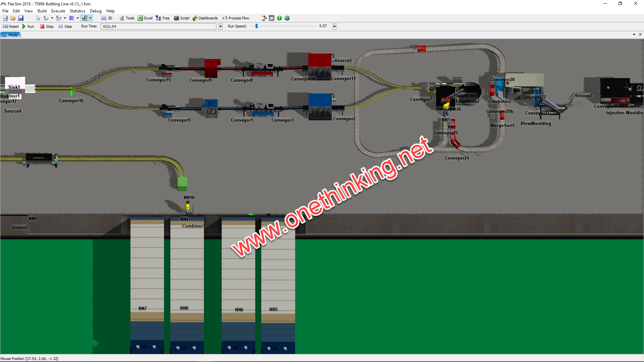Click the Excel export icon
Screen dimensions: 644x362
click(141, 18)
